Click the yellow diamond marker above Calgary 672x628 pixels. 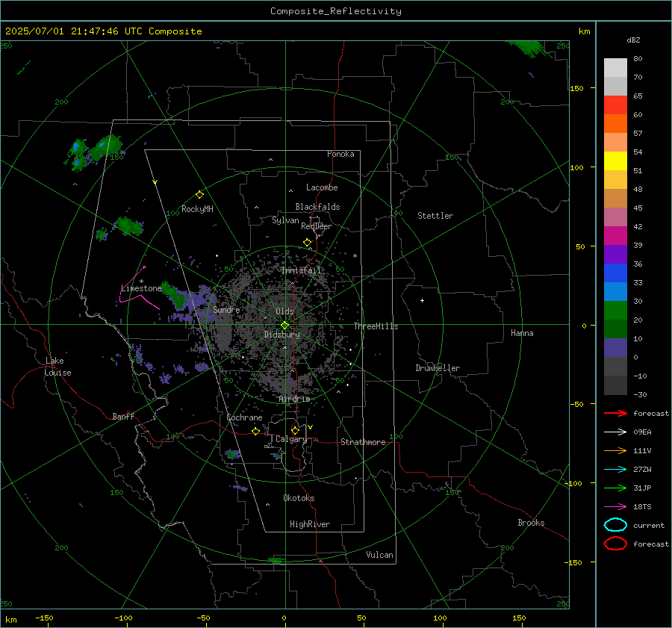click(x=295, y=430)
